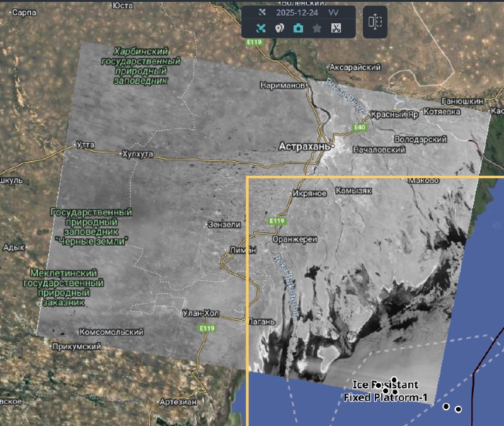Click the Лагань town label
Viewport: 504px width, 426px height.
[x=261, y=321]
